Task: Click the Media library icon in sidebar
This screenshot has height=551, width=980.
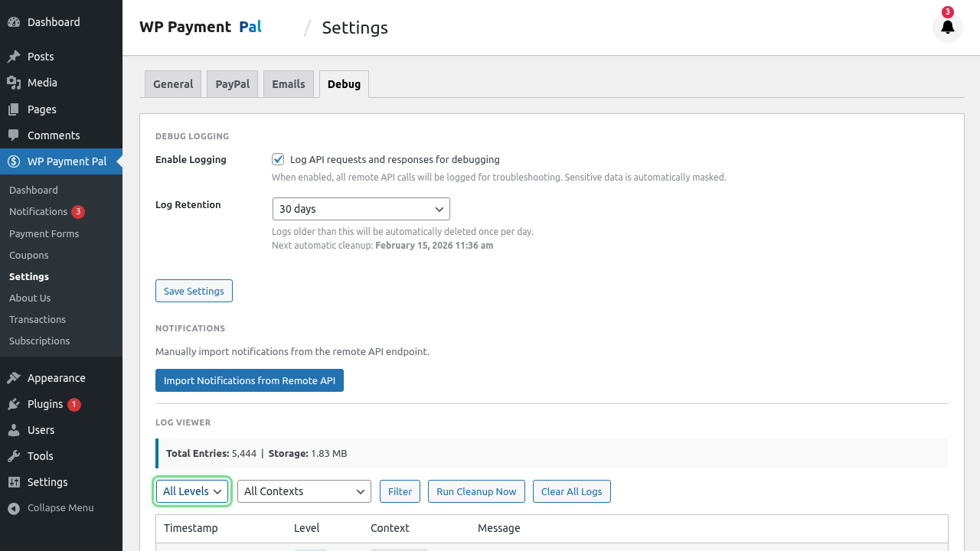Action: tap(13, 82)
